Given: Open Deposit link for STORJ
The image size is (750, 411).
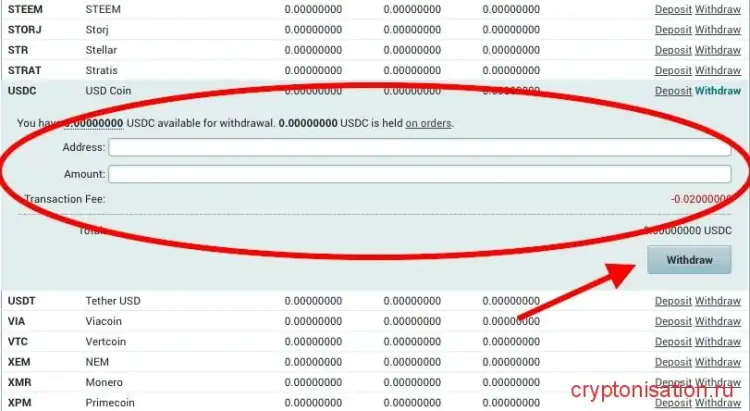Looking at the screenshot, I should point(673,30).
